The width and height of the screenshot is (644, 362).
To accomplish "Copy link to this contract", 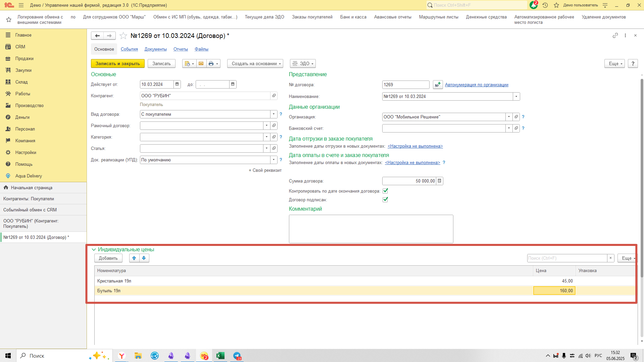I will [x=615, y=35].
